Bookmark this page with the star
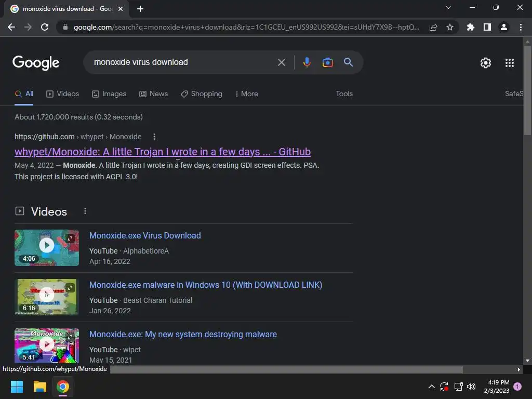Image resolution: width=532 pixels, height=399 pixels. point(450,27)
